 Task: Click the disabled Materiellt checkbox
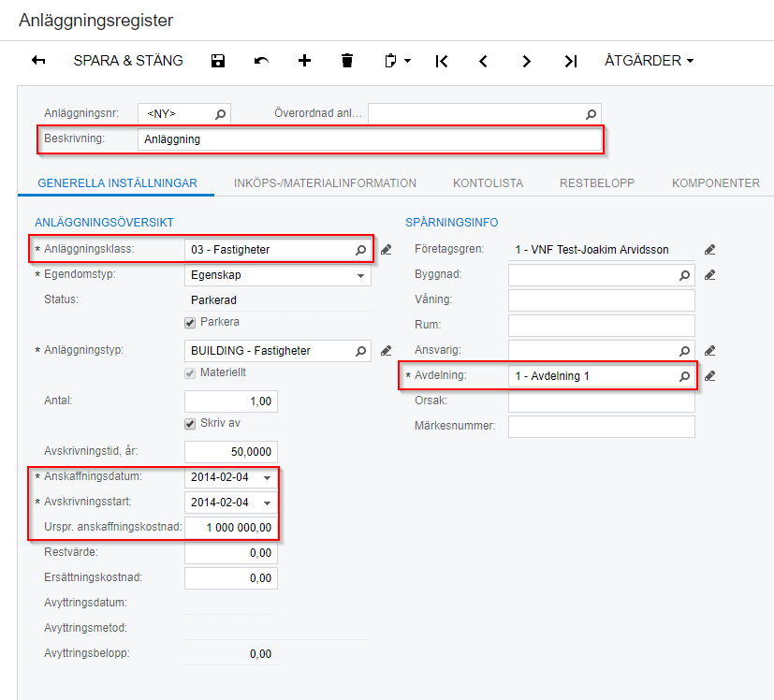[x=191, y=373]
